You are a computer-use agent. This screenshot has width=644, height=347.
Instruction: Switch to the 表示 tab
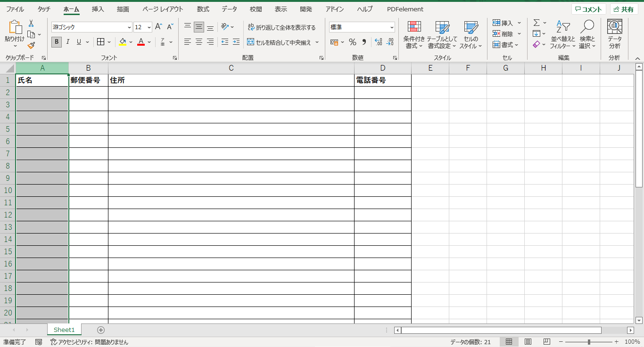(x=281, y=9)
